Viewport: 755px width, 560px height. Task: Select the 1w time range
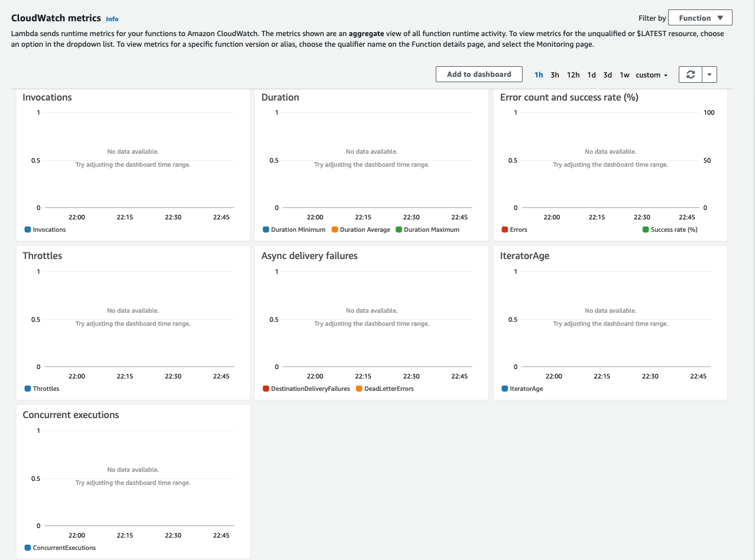click(624, 75)
